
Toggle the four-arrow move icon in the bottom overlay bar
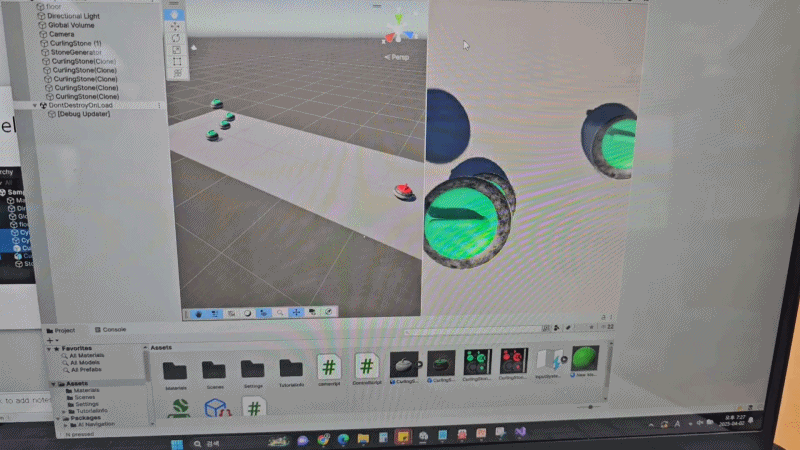click(296, 312)
